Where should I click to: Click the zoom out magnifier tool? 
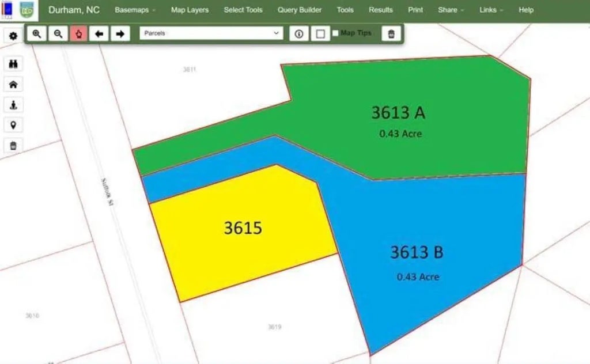(58, 34)
